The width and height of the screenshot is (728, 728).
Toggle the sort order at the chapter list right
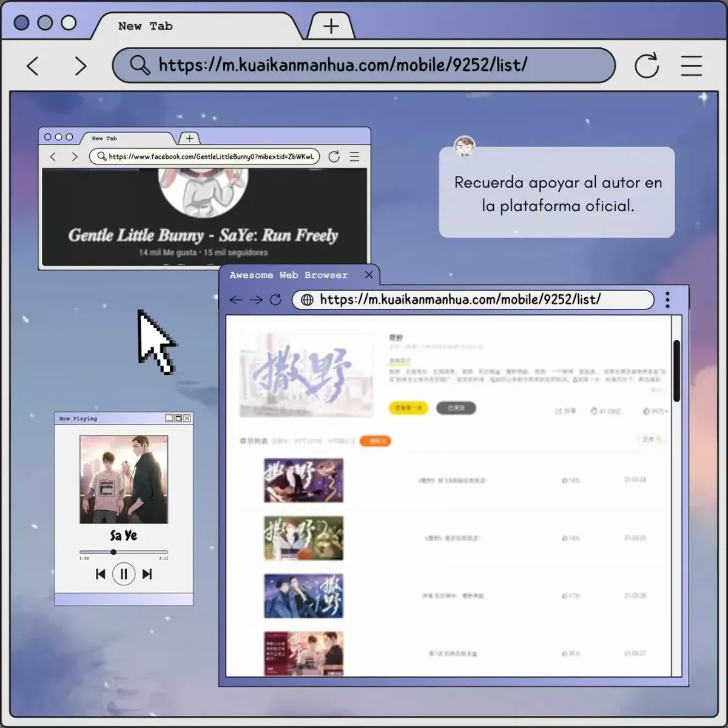651,439
